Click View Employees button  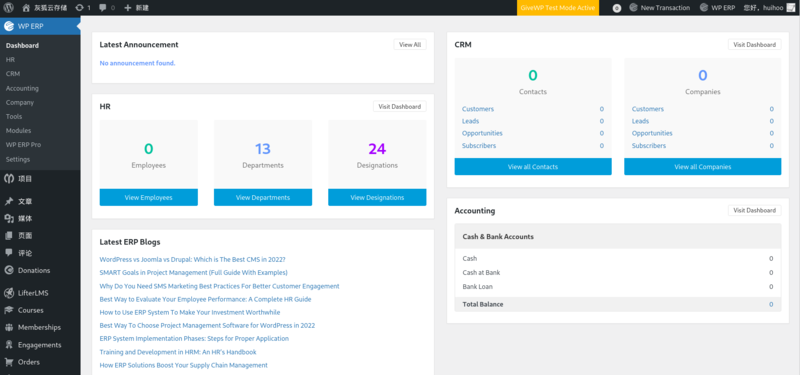click(148, 197)
